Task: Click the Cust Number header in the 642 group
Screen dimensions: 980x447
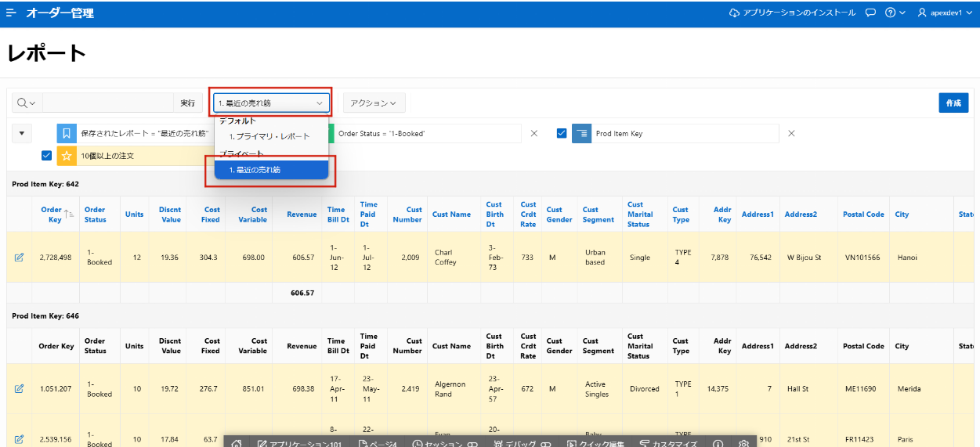Action: (x=407, y=214)
